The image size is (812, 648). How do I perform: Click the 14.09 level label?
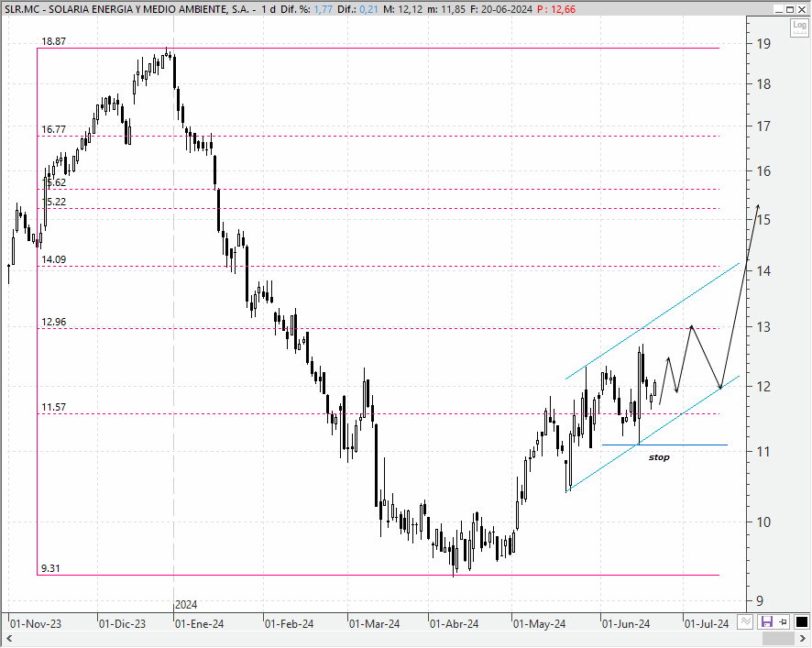(53, 259)
